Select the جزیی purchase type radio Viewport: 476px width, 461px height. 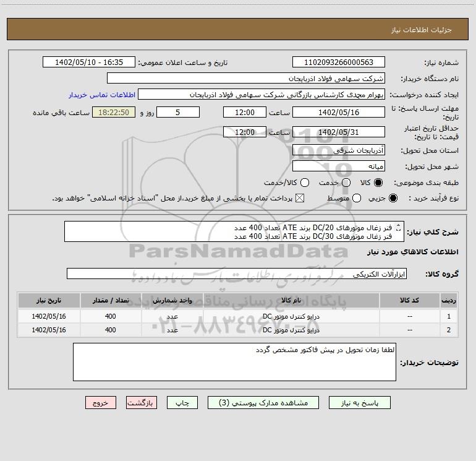pyautogui.click(x=393, y=198)
